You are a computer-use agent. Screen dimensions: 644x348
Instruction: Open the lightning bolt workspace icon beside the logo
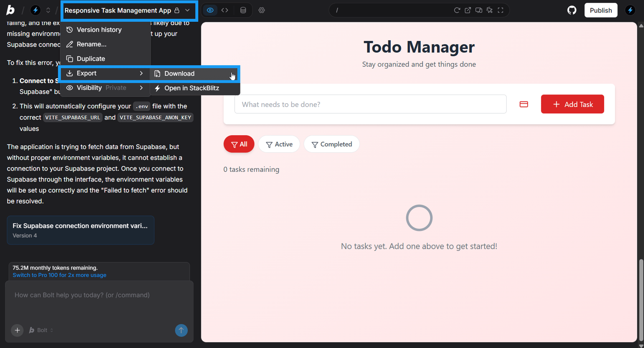coord(36,10)
